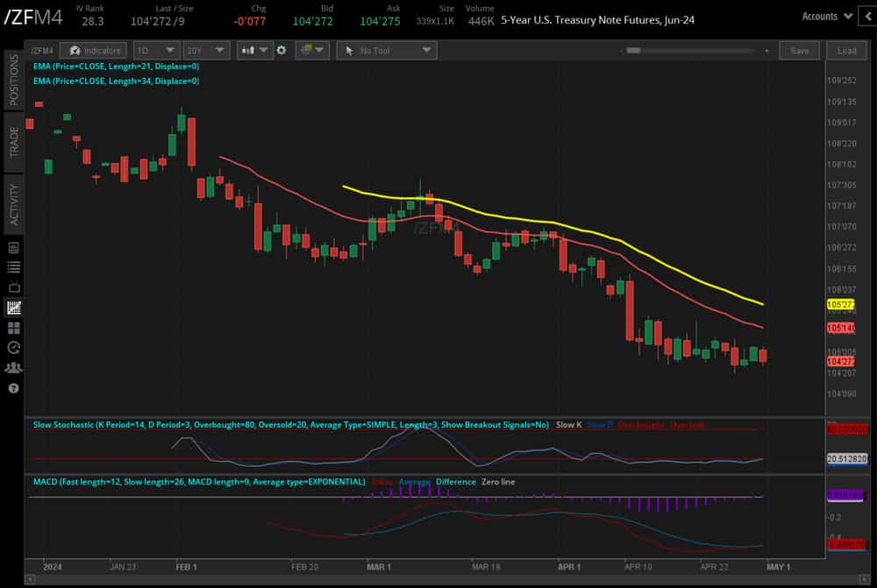Click left arrow of horizontal scrollbar
877x588 pixels.
(x=30, y=579)
